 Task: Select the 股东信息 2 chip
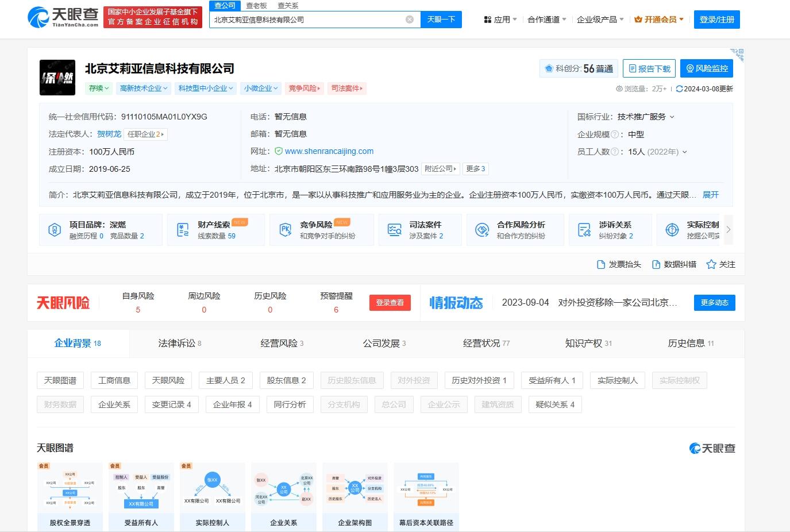tap(287, 380)
